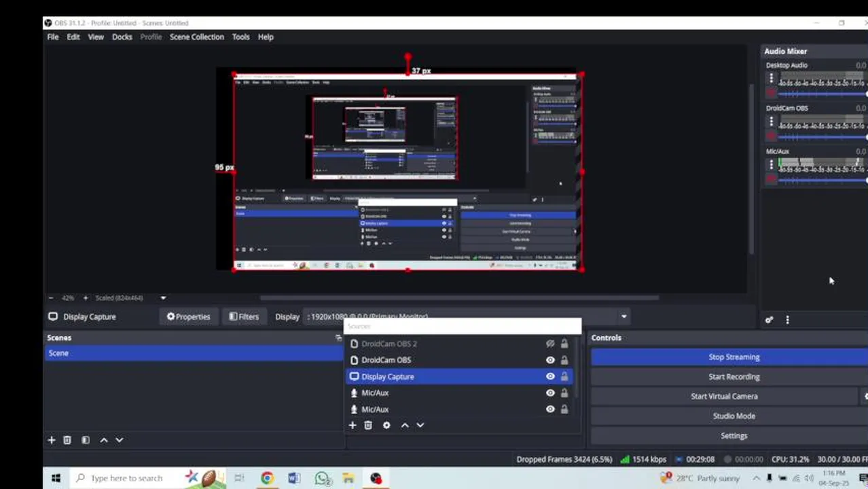The width and height of the screenshot is (868, 489).
Task: Move source up in Sources list
Action: coord(405,425)
